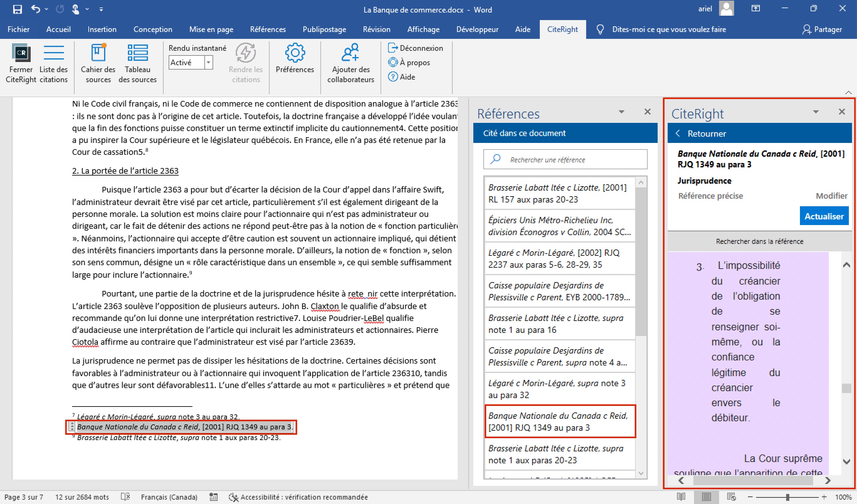
Task: Open Liste des citations
Action: point(54,63)
